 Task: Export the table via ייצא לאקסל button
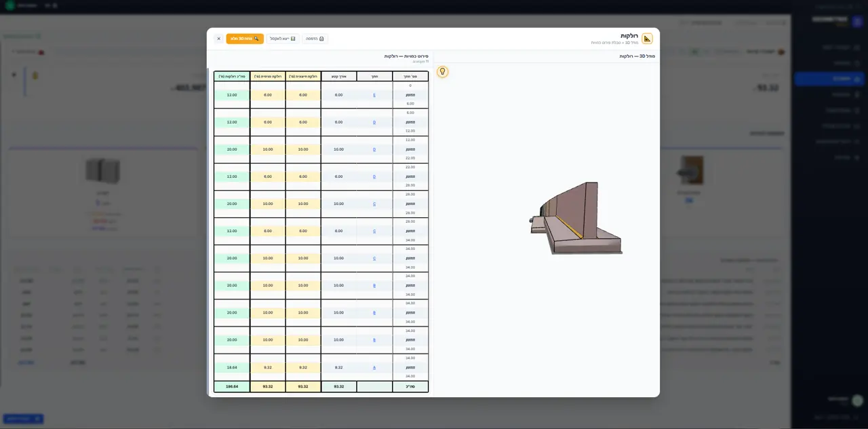(283, 39)
